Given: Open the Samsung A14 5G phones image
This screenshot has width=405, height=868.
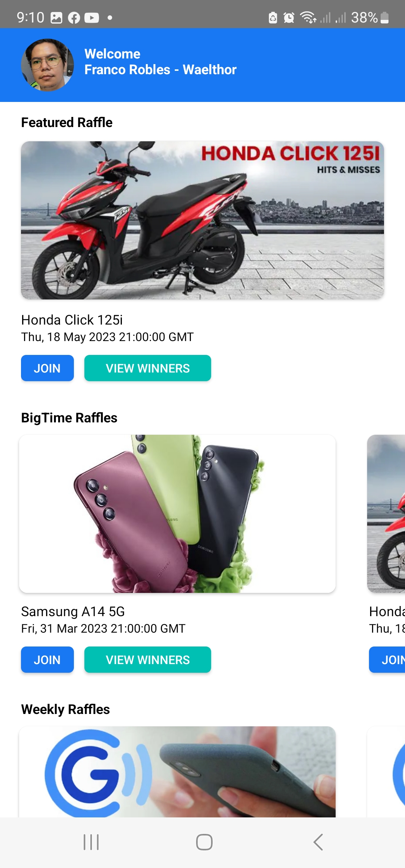Looking at the screenshot, I should [177, 514].
